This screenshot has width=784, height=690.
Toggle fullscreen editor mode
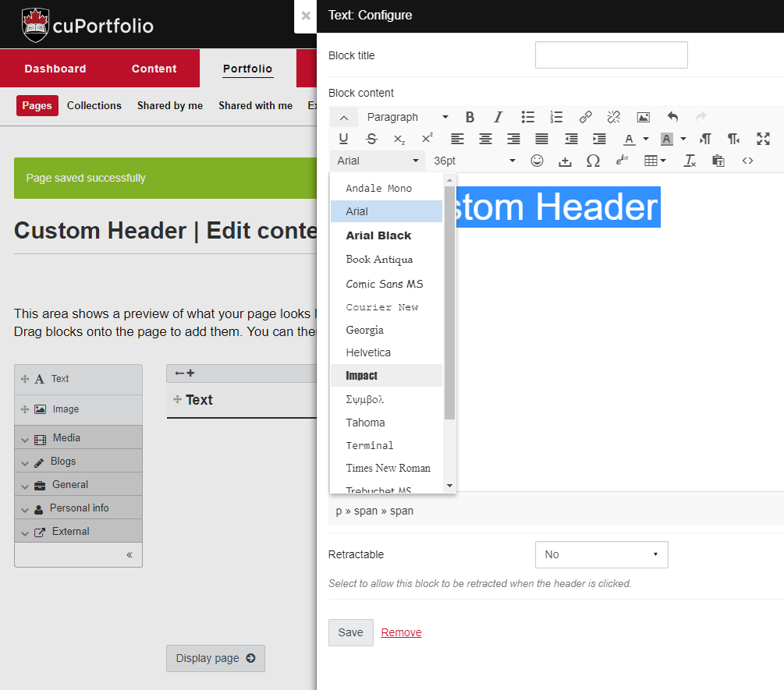[762, 139]
